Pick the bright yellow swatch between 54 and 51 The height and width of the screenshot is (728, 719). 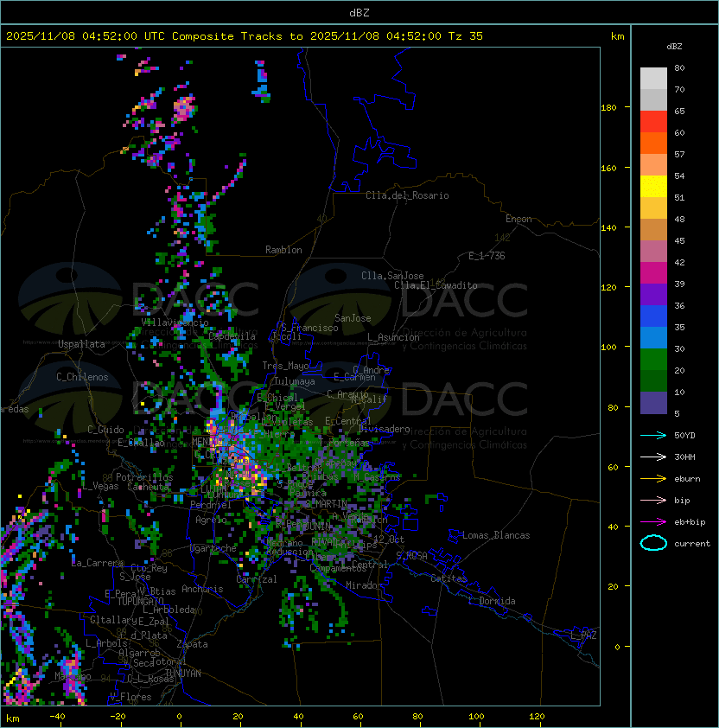[653, 187]
